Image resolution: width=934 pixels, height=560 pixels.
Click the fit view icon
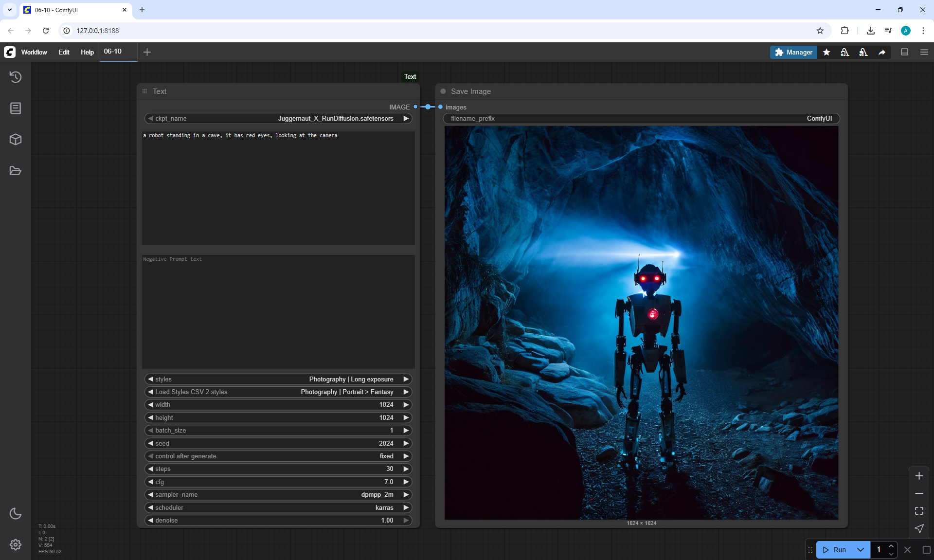pos(919,511)
